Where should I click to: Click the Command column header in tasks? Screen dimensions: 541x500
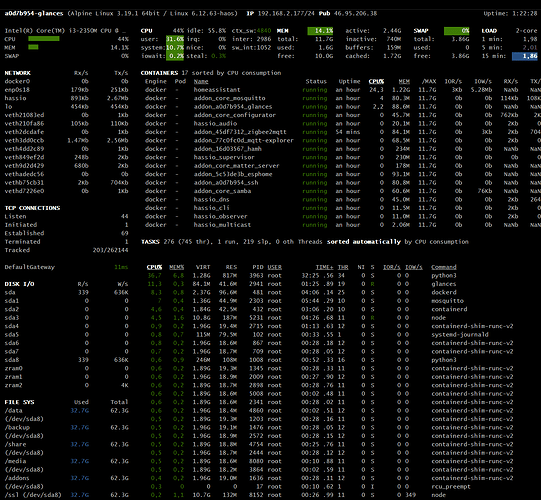[x=444, y=267]
